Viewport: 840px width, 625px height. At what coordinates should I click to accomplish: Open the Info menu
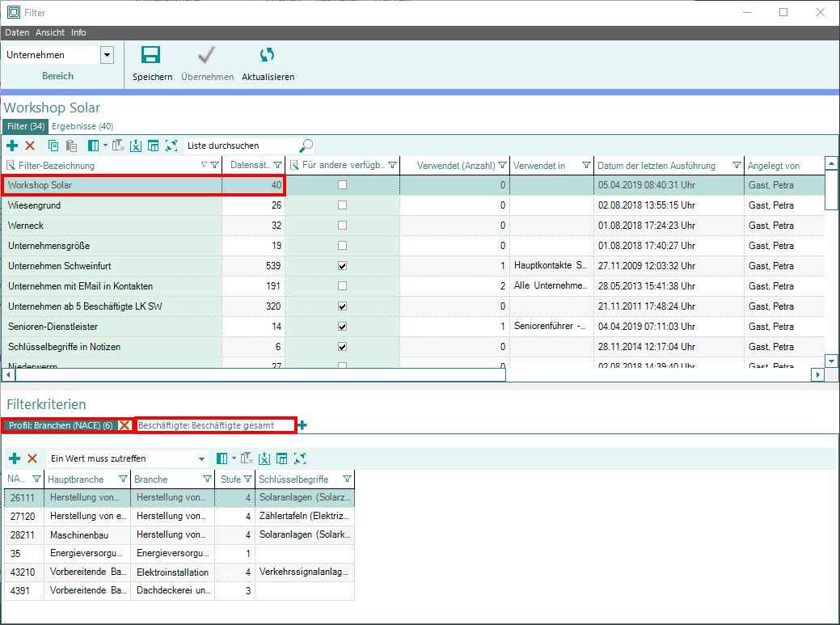(78, 32)
